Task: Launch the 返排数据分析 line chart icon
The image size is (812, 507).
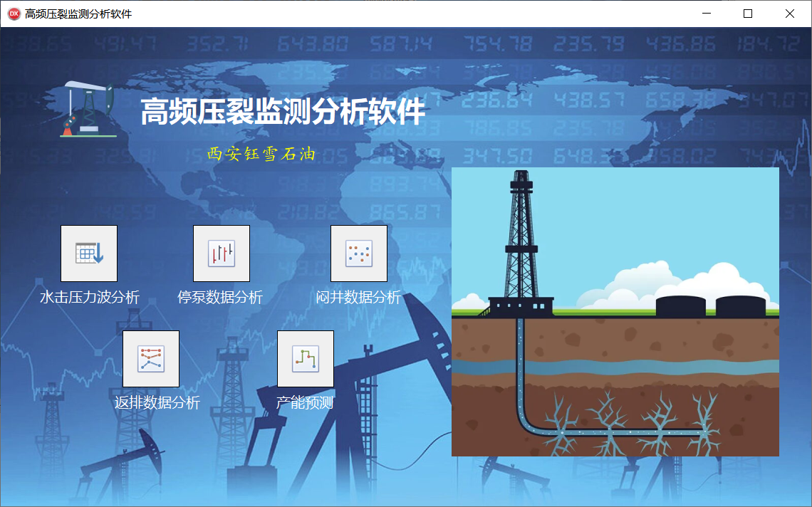Action: pos(151,359)
